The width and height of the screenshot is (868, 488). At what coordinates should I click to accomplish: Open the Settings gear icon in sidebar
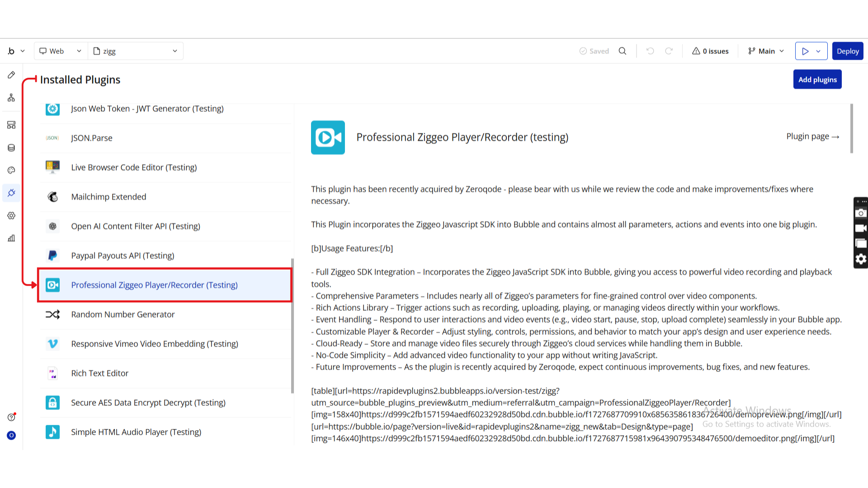pyautogui.click(x=11, y=216)
